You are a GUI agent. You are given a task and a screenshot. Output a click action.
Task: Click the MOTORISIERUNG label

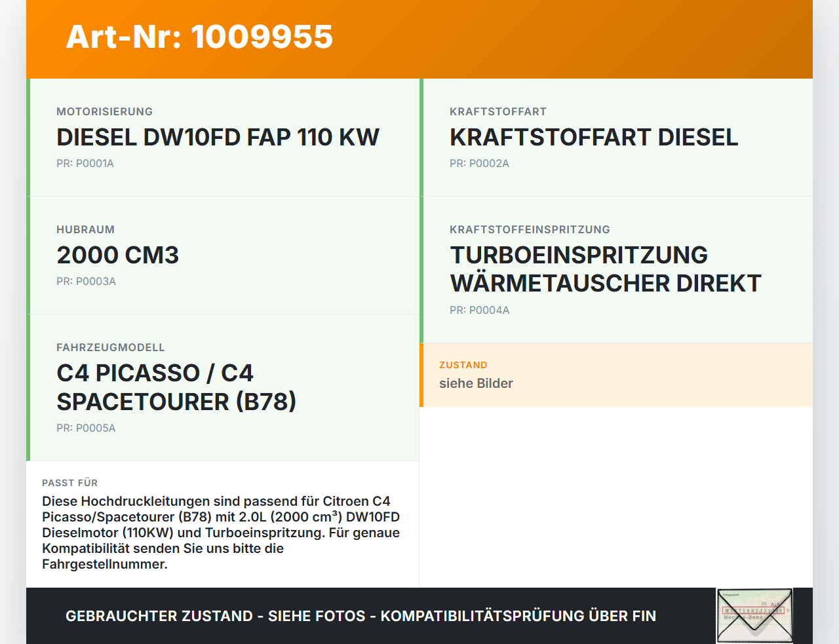click(105, 112)
